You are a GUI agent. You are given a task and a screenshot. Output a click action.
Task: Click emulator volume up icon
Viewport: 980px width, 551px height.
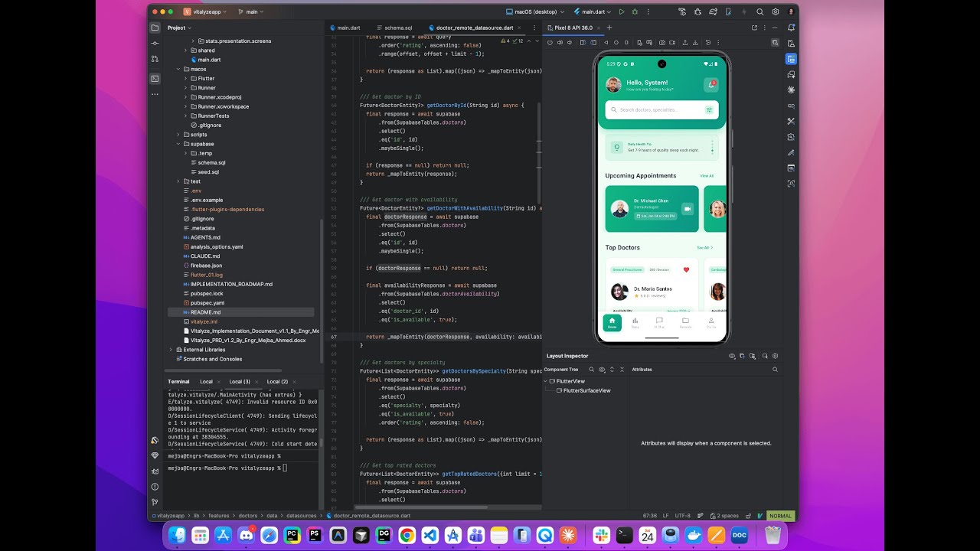pyautogui.click(x=560, y=43)
